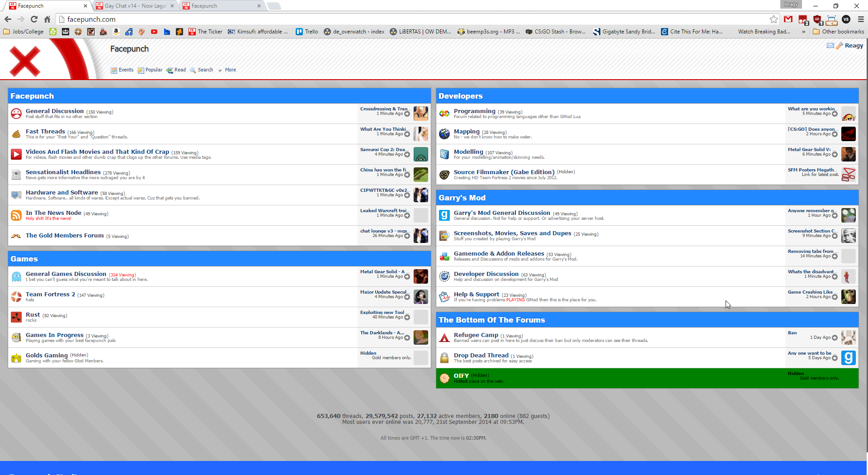
Task: Open the Search menu item
Action: (202, 70)
